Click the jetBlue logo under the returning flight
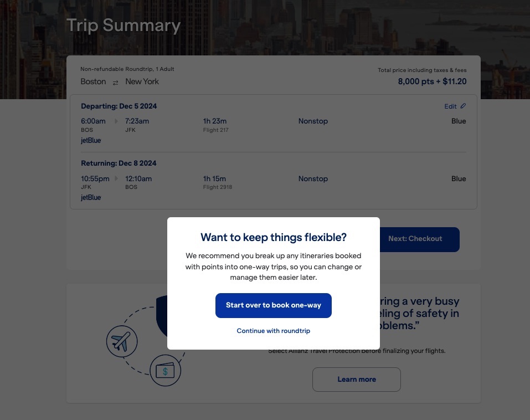 pos(90,197)
